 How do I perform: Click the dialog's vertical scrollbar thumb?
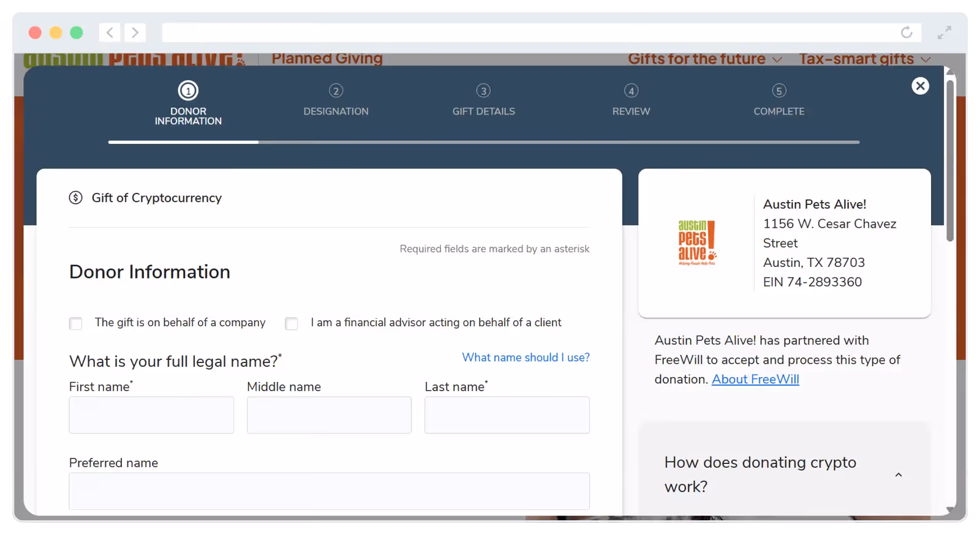click(x=950, y=160)
